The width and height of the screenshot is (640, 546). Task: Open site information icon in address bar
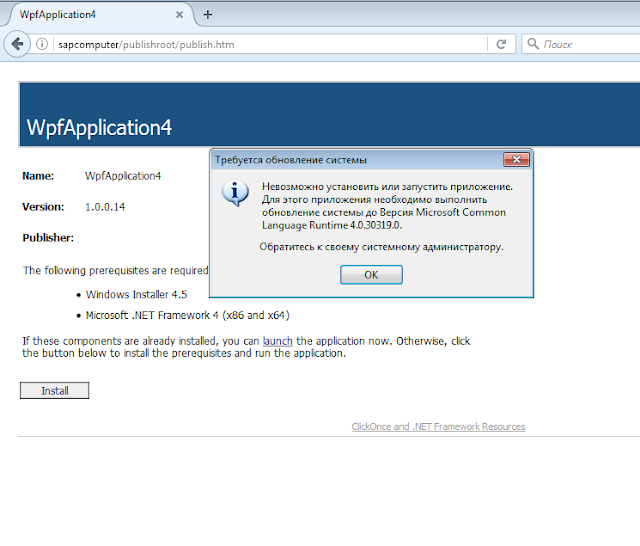(42, 44)
